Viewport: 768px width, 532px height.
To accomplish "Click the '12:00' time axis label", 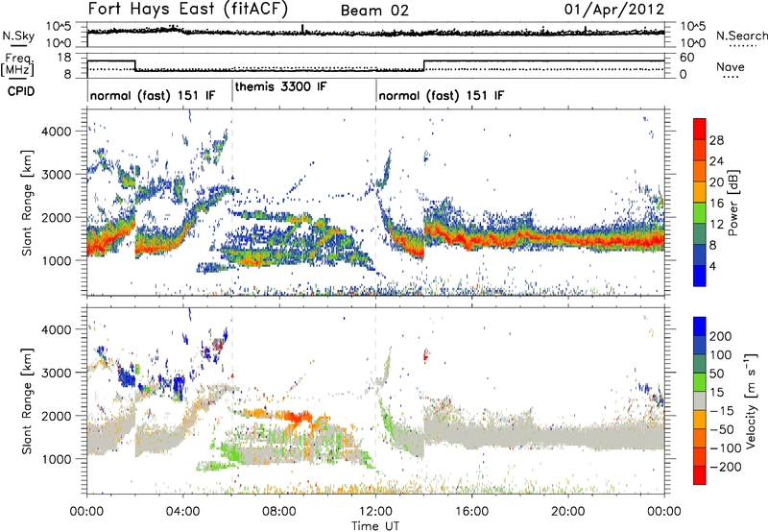I will coord(375,512).
